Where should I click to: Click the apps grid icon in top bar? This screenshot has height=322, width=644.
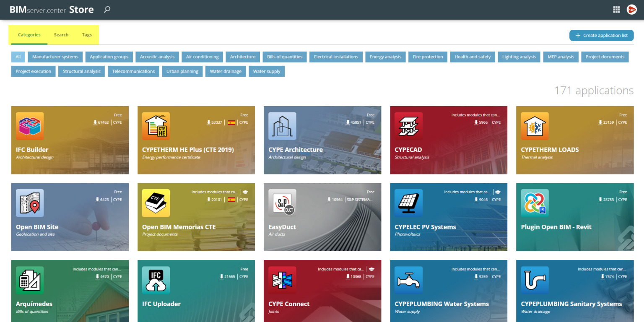pyautogui.click(x=616, y=9)
